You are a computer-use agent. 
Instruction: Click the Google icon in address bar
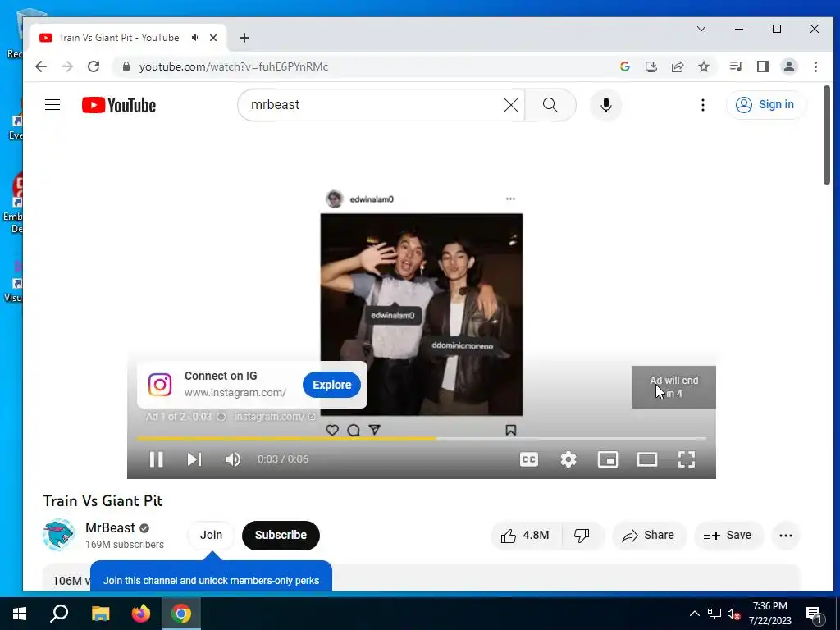[x=624, y=66]
